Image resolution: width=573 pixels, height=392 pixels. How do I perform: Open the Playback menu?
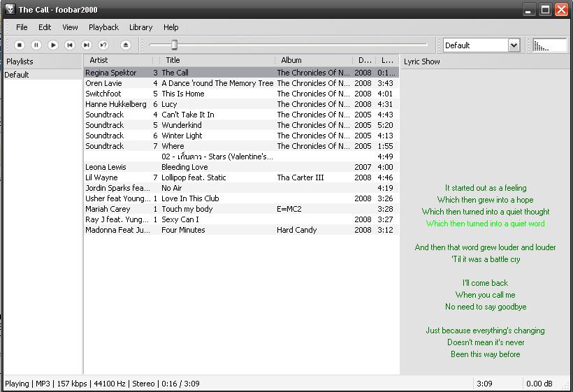[104, 27]
